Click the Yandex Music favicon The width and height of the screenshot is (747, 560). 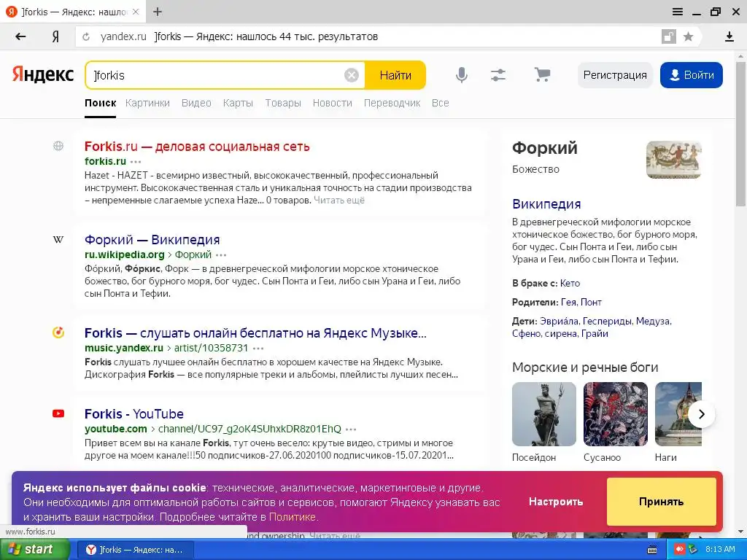(58, 332)
